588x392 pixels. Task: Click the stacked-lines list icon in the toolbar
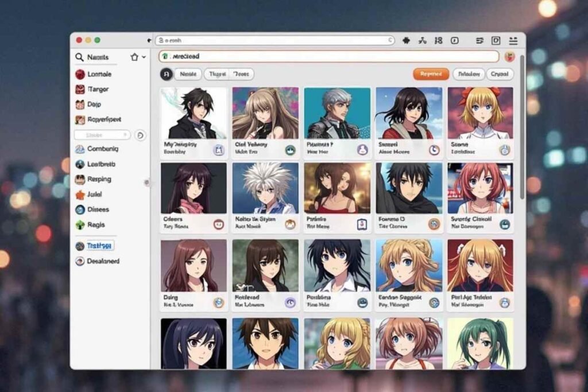click(479, 41)
